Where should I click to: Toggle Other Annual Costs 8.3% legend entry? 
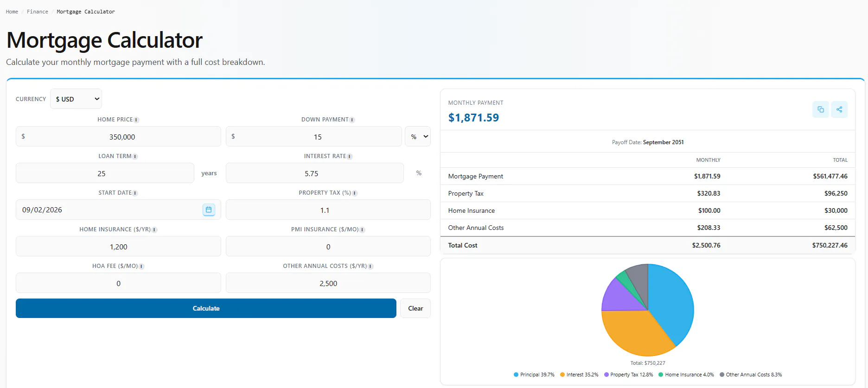coord(751,375)
